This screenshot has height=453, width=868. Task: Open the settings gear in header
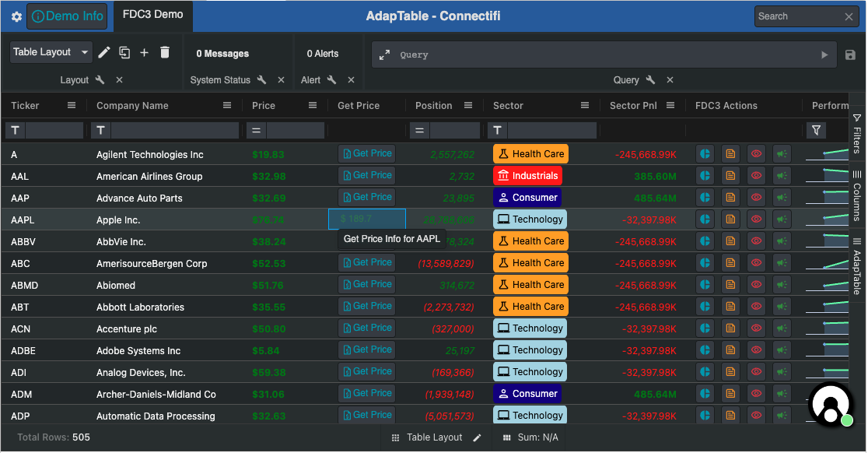(16, 16)
